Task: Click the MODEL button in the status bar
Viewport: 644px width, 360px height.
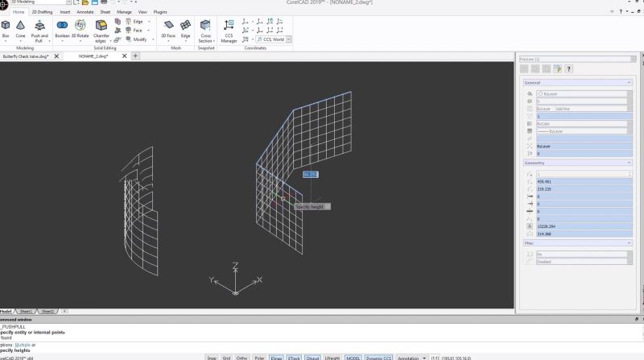Action: (x=353, y=358)
